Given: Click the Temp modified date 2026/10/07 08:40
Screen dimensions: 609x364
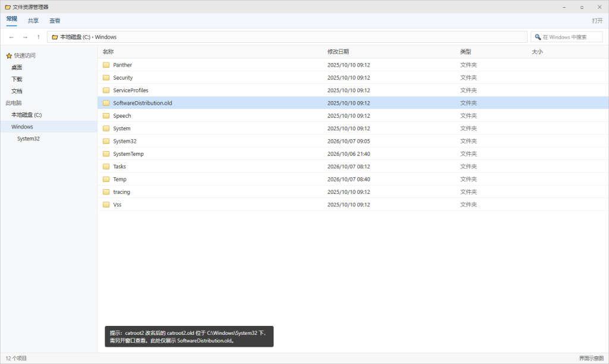Looking at the screenshot, I should click(349, 180).
